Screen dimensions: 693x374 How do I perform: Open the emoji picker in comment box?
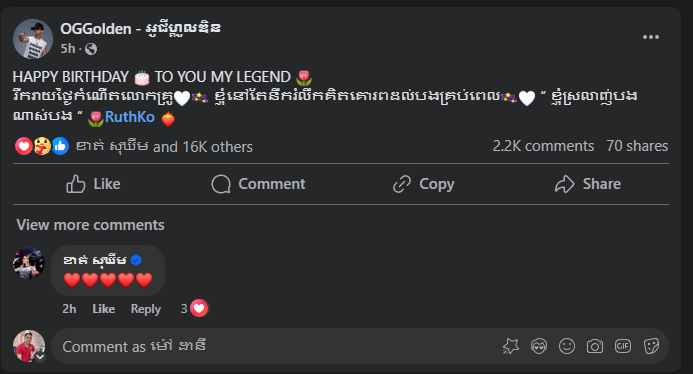(x=567, y=346)
